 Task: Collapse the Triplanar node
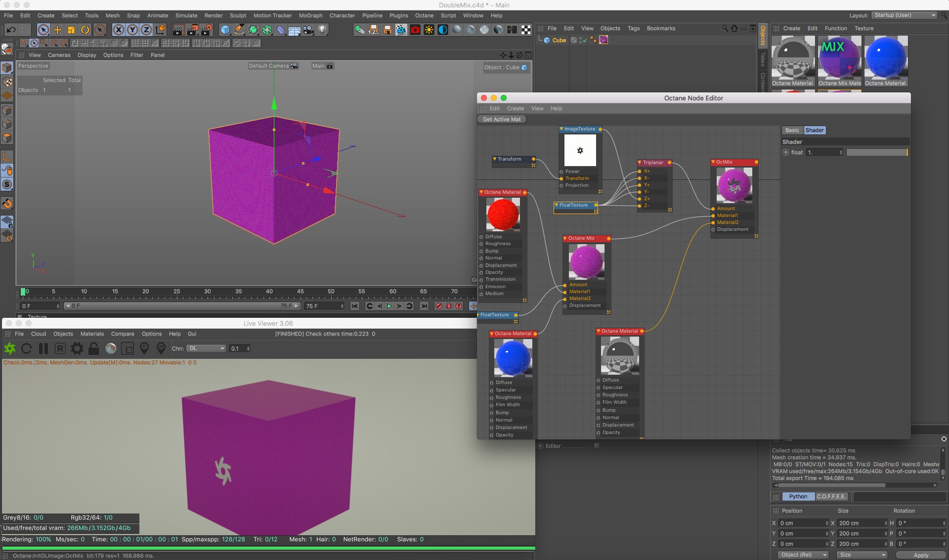pyautogui.click(x=640, y=163)
